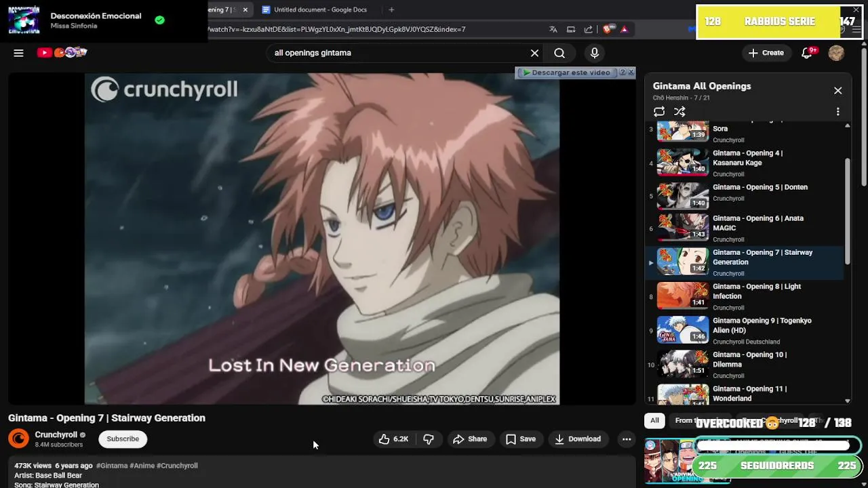Switch to Untitled document Google Docs tab
This screenshot has height=488, width=868.
click(313, 9)
